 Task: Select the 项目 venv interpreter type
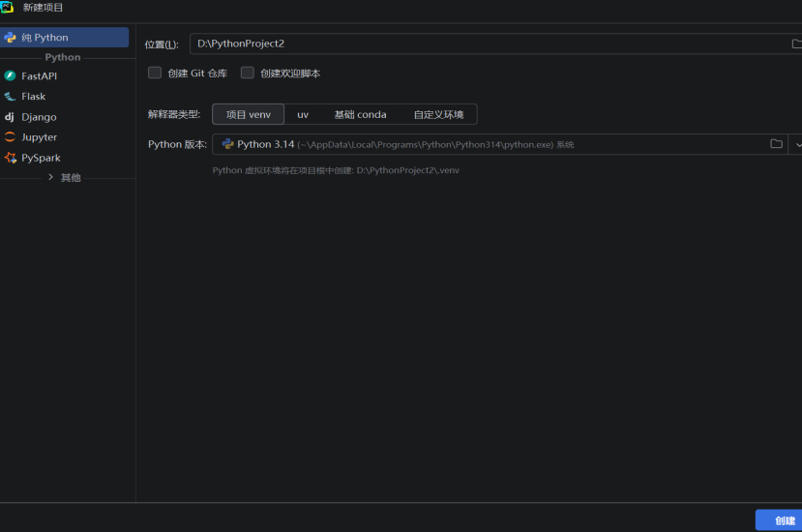coord(248,114)
